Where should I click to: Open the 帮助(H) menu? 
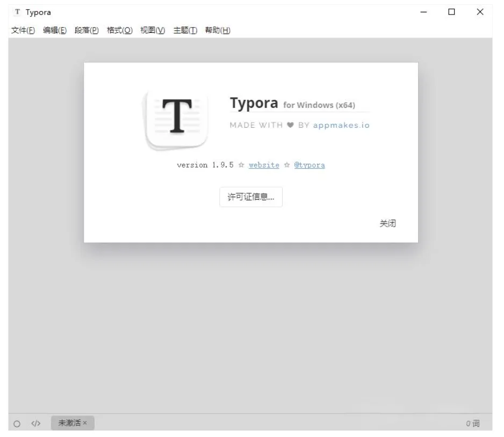click(218, 30)
